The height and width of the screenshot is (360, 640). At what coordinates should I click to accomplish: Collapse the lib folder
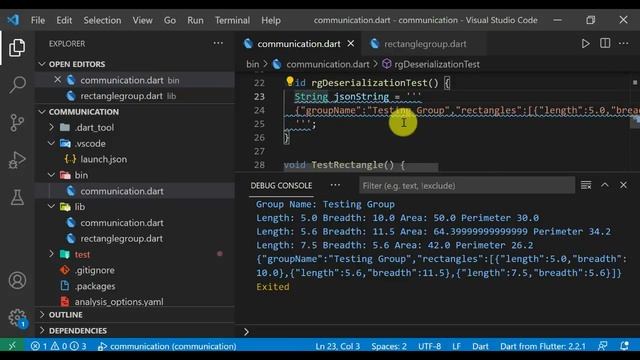51,207
